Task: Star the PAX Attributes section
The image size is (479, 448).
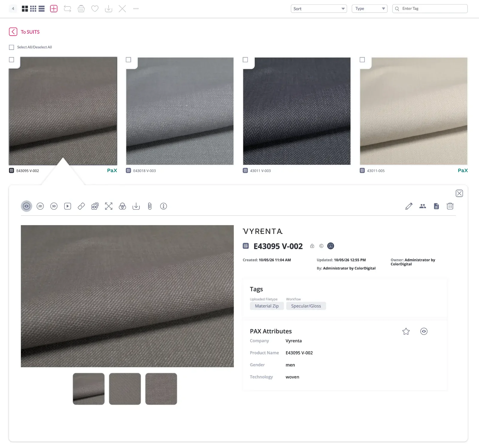Action: coord(406,331)
